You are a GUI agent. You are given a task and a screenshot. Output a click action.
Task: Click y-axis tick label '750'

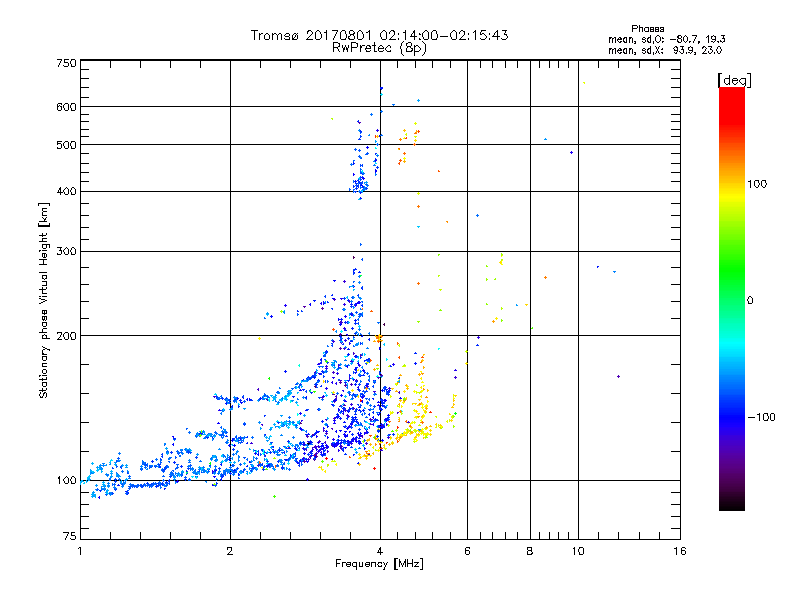pyautogui.click(x=67, y=63)
